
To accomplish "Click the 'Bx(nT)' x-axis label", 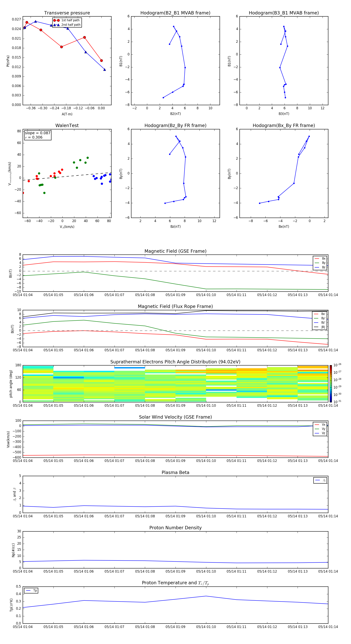I will coord(284,227).
